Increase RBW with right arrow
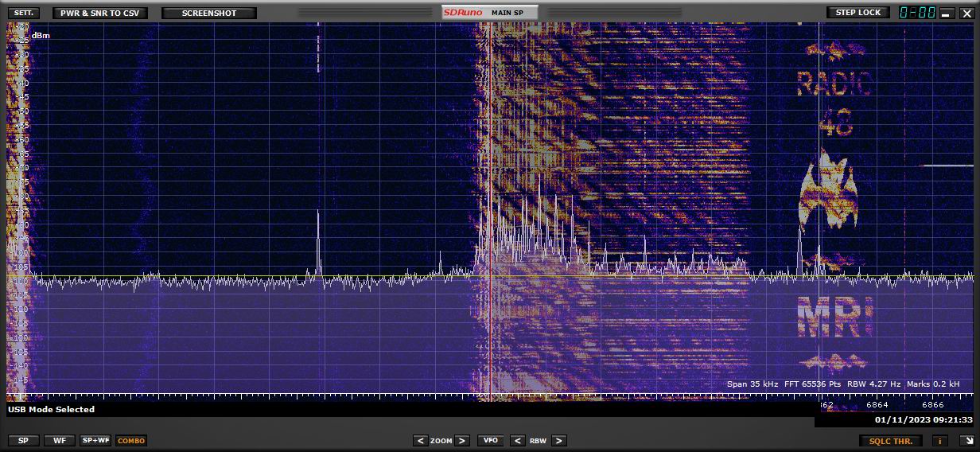The image size is (980, 452). [558, 440]
